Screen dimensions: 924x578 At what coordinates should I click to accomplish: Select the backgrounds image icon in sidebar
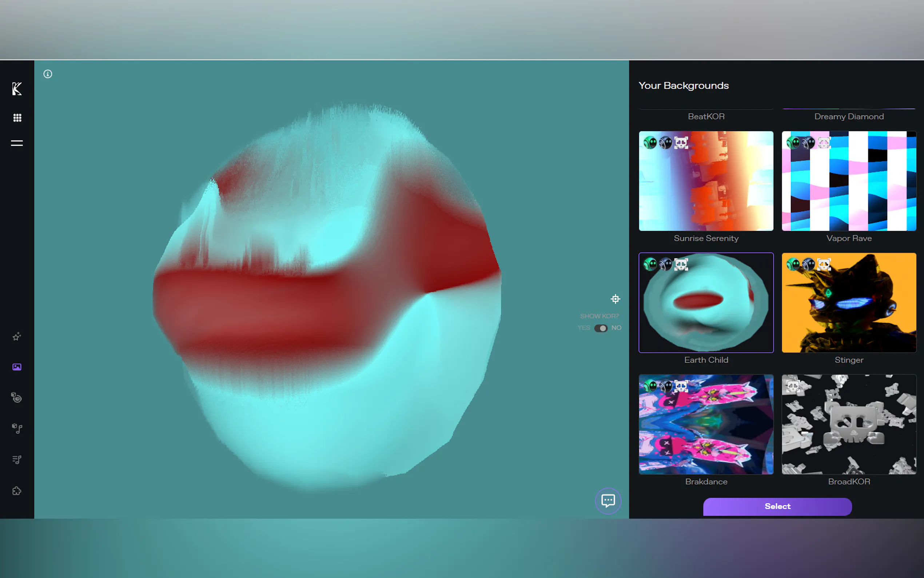click(17, 367)
